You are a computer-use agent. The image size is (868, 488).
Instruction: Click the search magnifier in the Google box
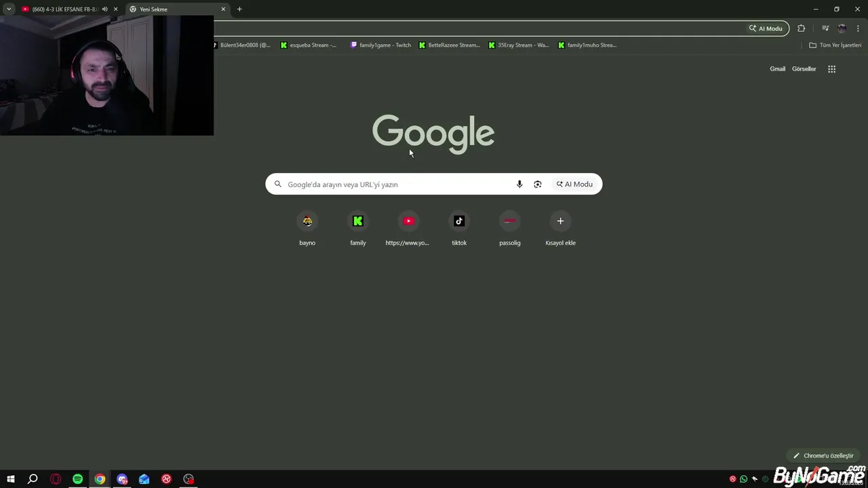click(278, 184)
